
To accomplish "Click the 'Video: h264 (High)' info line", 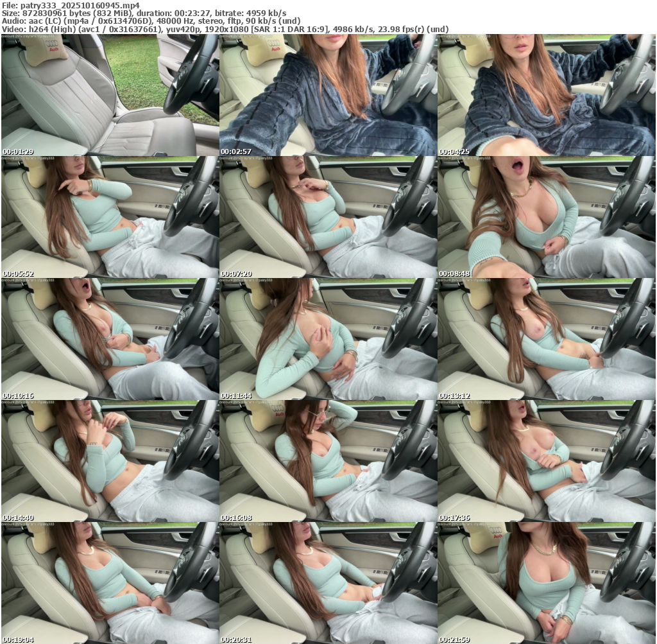I will tap(225, 29).
